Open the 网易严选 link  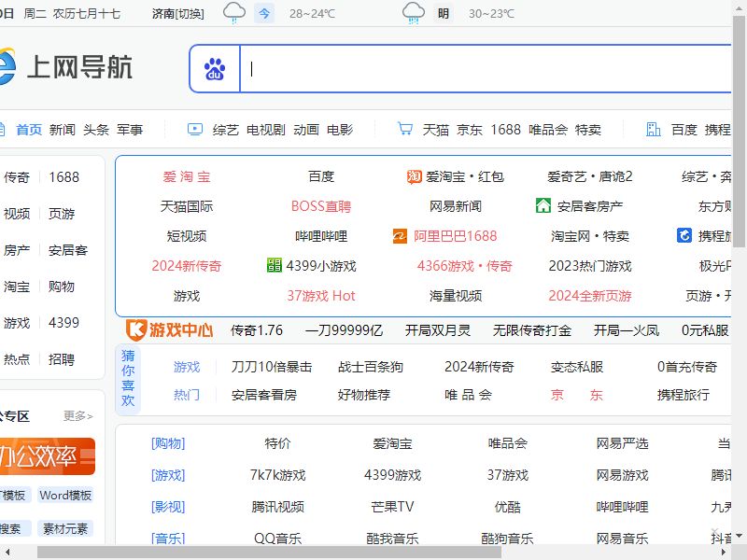(622, 443)
